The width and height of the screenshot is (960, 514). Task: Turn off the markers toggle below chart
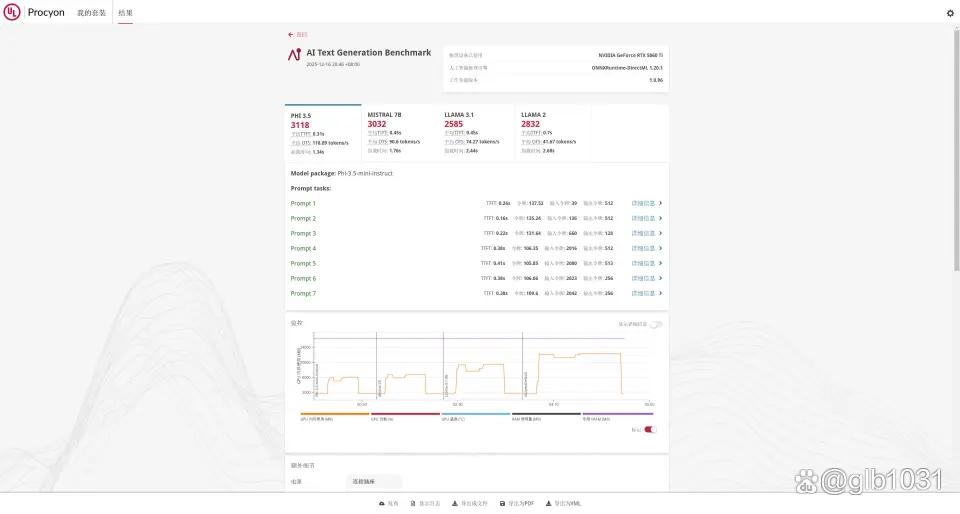tap(650, 430)
